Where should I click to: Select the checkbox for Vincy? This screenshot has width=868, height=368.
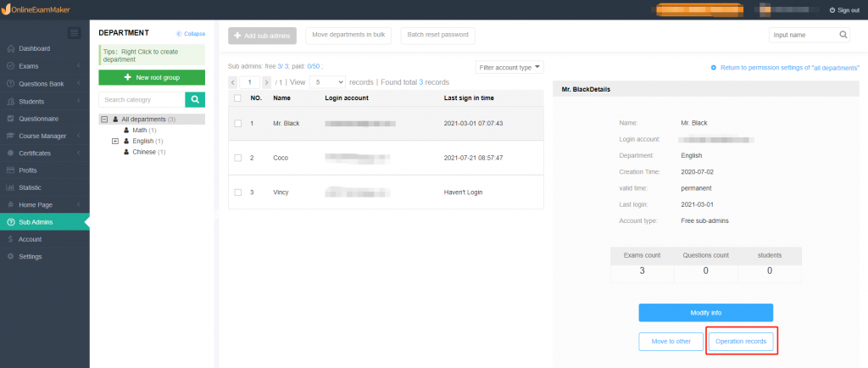[x=237, y=192]
